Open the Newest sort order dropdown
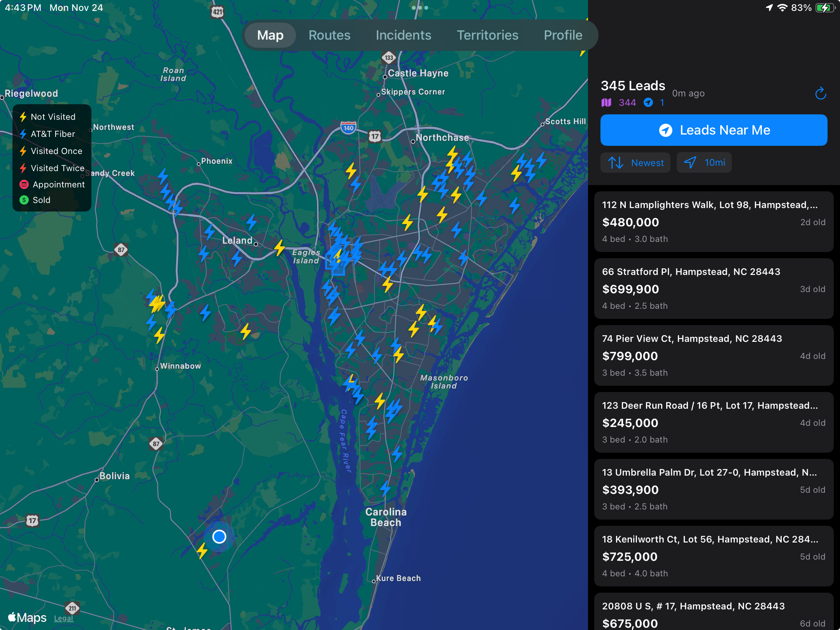 [635, 163]
